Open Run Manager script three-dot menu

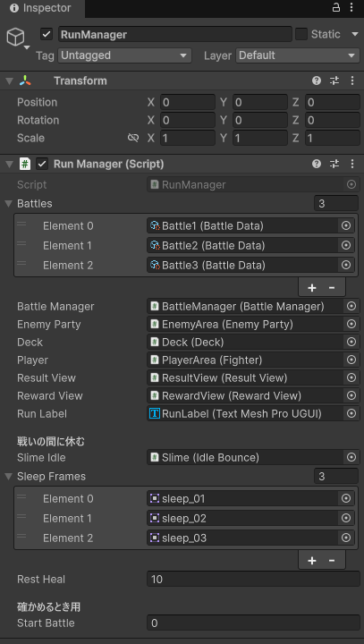pyautogui.click(x=352, y=165)
